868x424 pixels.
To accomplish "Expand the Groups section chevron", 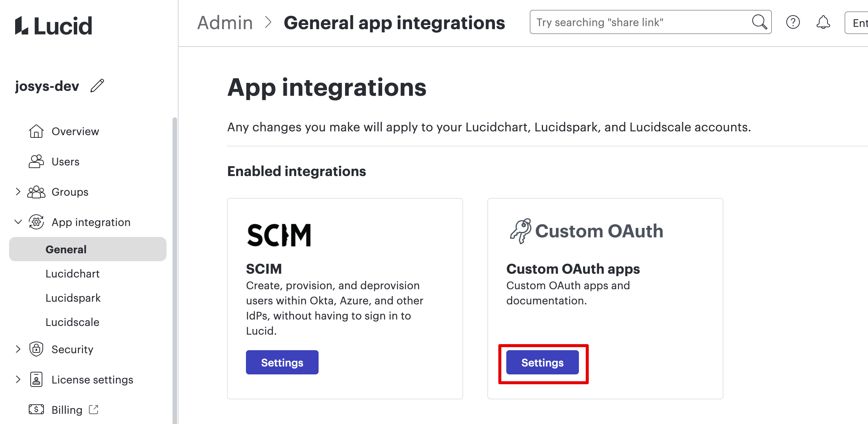I will (x=18, y=192).
